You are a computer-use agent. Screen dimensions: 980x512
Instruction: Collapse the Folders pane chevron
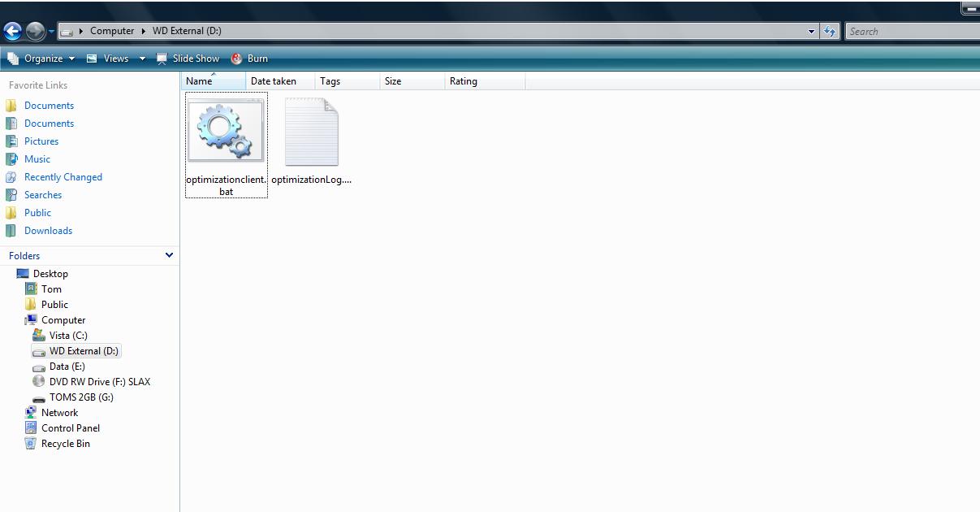(169, 255)
